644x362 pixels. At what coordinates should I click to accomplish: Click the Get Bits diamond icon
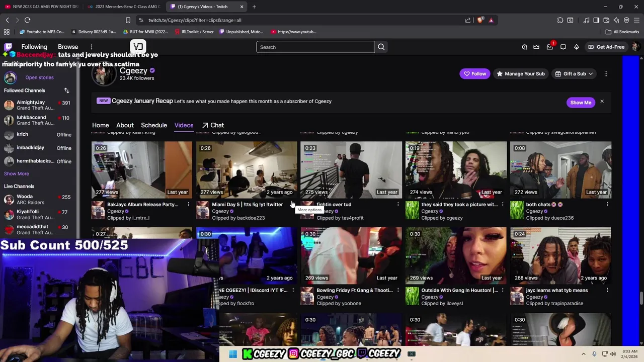pyautogui.click(x=576, y=47)
